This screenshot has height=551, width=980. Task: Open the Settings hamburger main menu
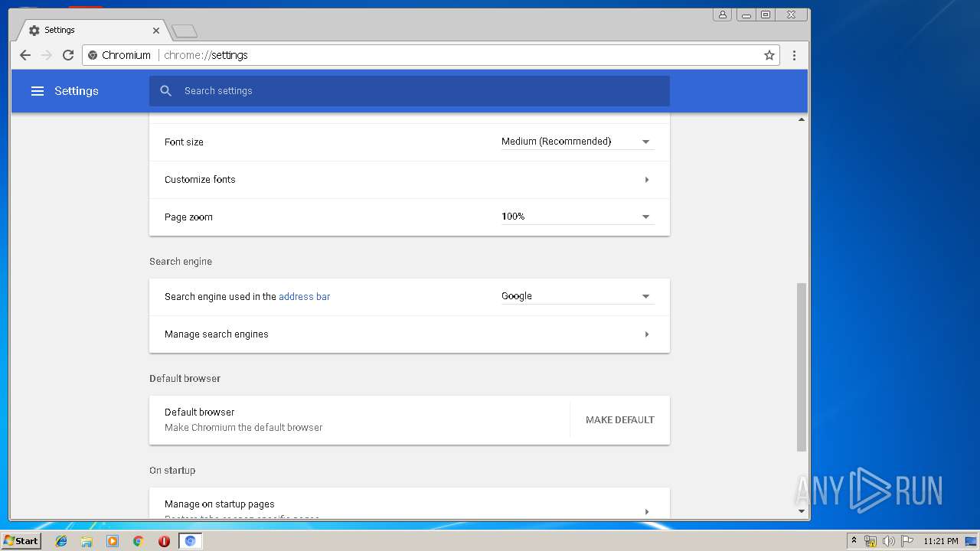click(x=38, y=91)
